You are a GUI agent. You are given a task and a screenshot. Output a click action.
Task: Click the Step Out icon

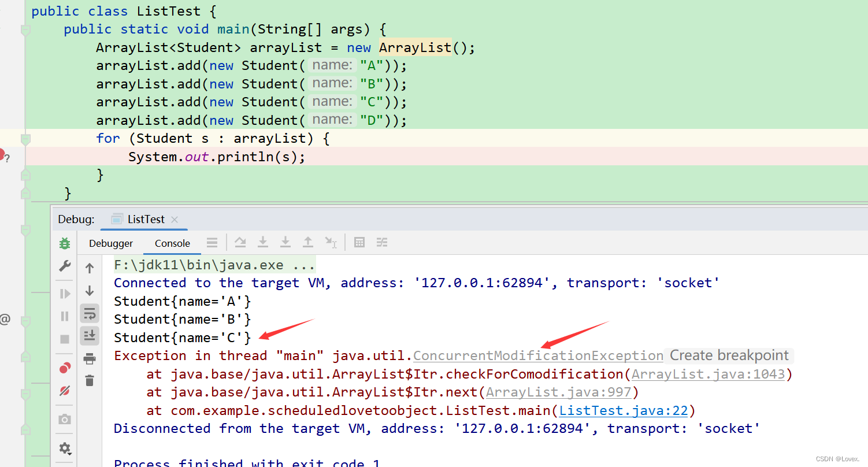click(x=308, y=243)
